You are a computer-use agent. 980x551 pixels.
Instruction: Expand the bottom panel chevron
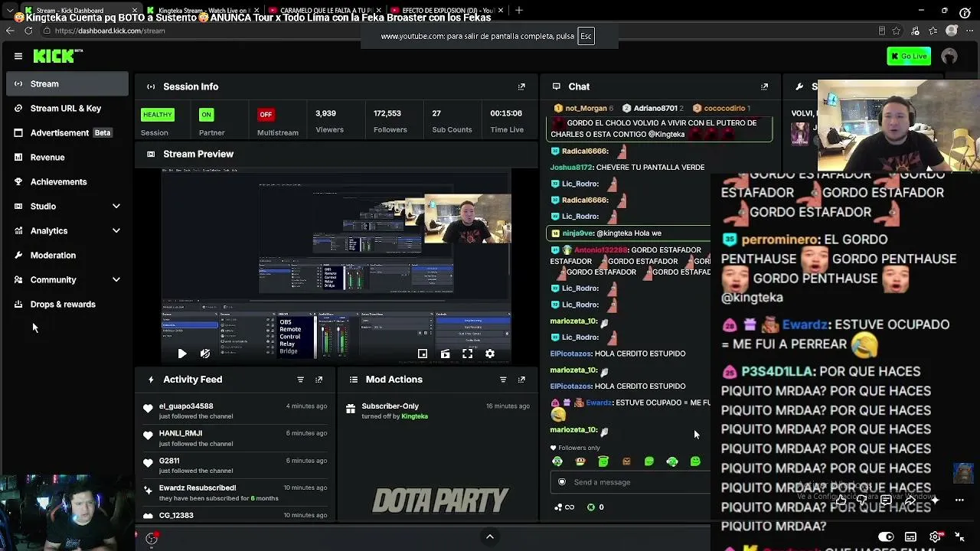point(490,536)
